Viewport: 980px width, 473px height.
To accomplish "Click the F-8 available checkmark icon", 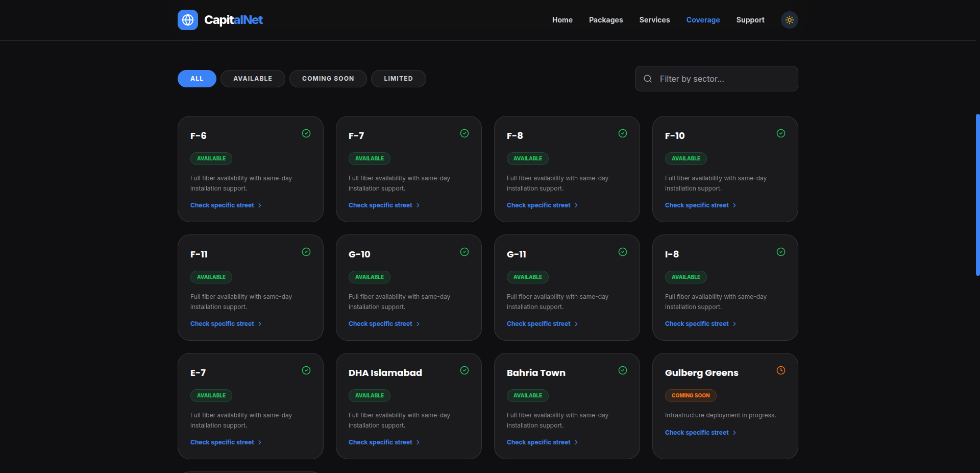I will pyautogui.click(x=623, y=133).
